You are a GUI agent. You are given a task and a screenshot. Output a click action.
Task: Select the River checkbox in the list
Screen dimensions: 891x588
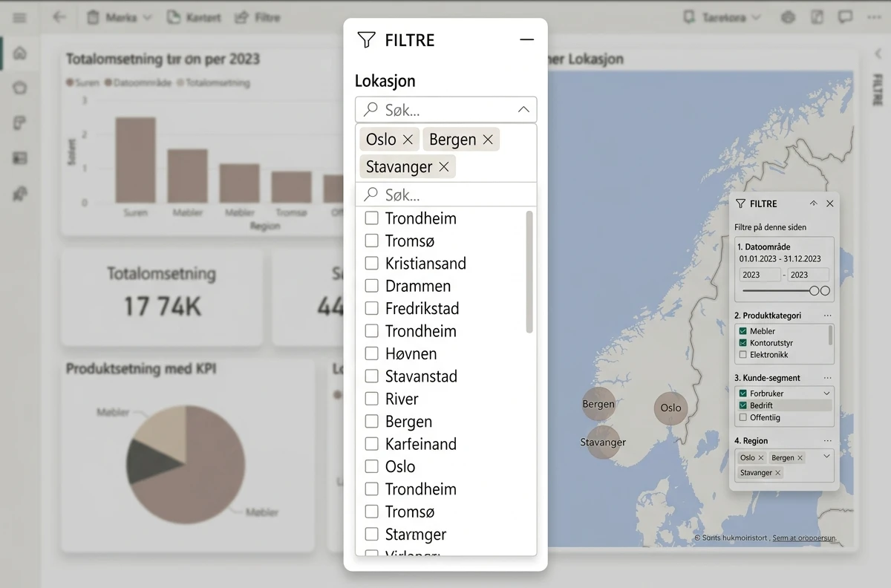(x=372, y=399)
